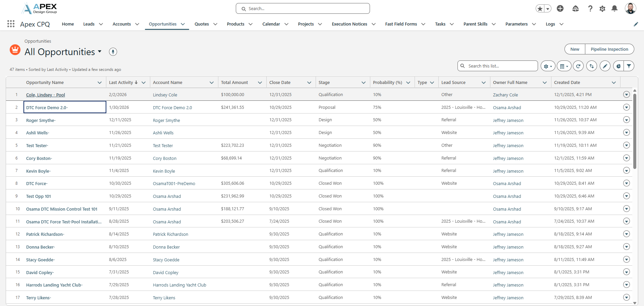644x306 pixels.
Task: Open list view controls gear dropdown
Action: tap(548, 66)
